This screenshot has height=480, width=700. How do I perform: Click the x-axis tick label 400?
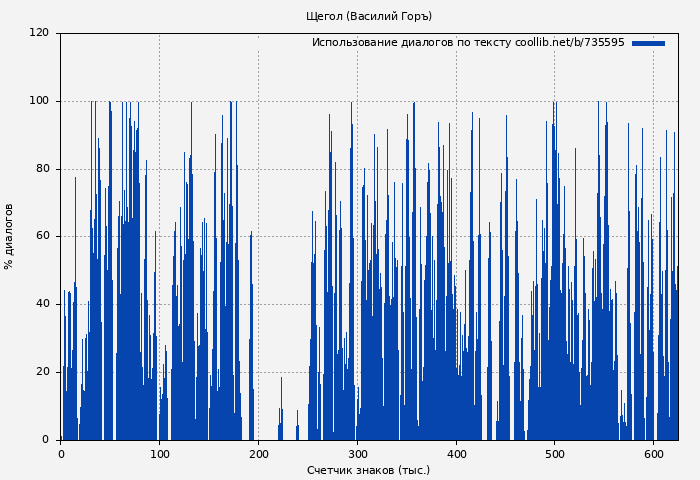(456, 453)
